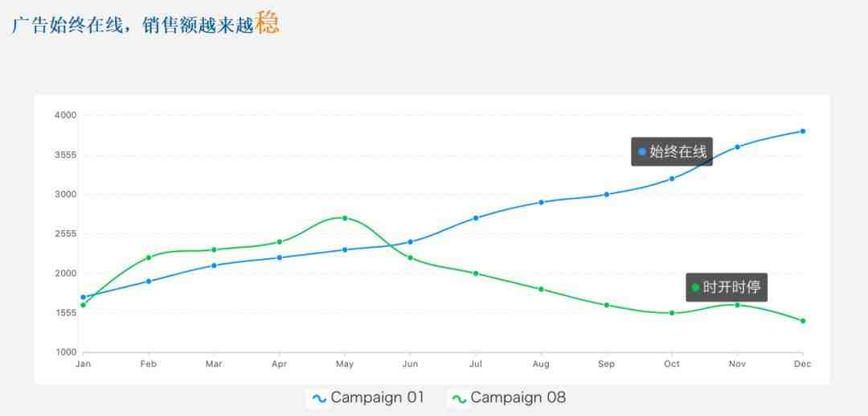Click the green line's September data point
Image resolution: width=868 pixels, height=416 pixels.
(607, 305)
